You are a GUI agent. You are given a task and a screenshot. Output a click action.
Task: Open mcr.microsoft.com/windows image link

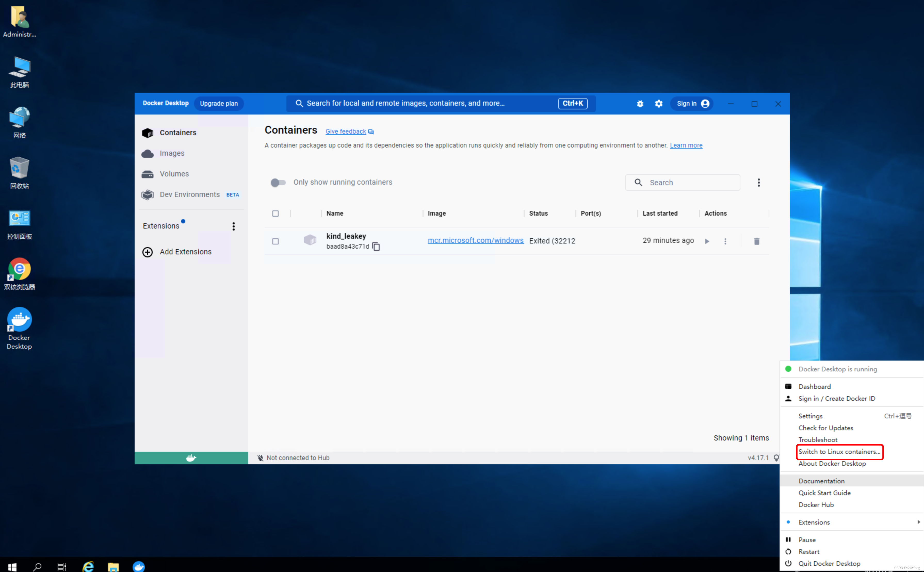(476, 241)
